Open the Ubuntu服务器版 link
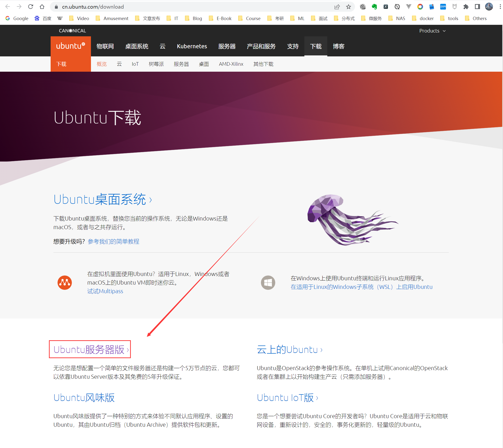 [91, 350]
